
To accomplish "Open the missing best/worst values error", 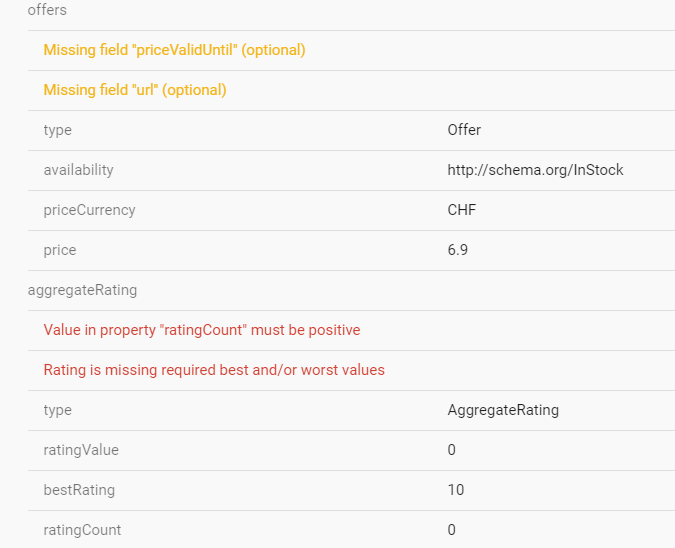I will (214, 370).
